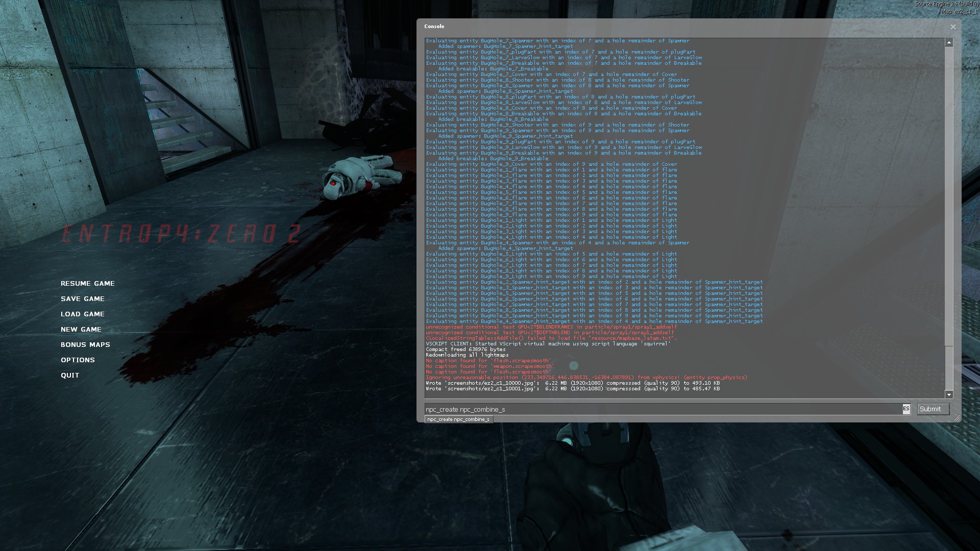Close the Console window with X
Viewport: 980px width, 551px height.
pos(953,27)
